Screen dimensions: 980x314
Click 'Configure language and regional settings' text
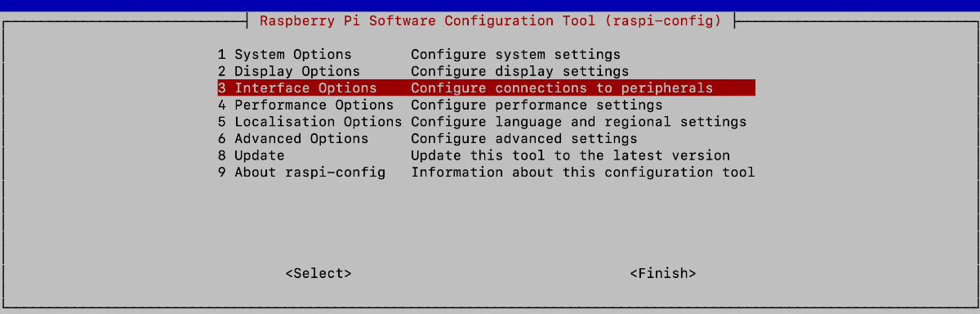tap(578, 122)
